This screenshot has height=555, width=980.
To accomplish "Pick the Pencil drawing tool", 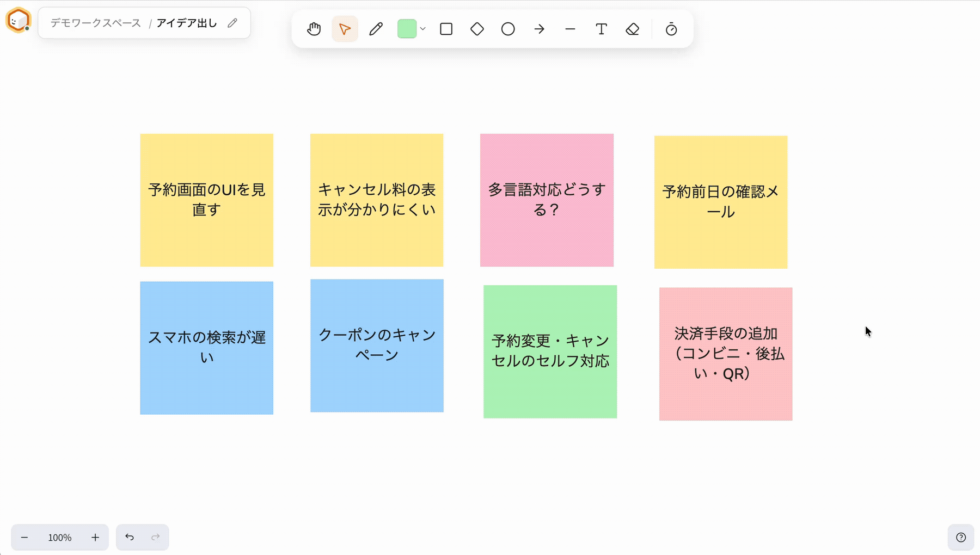I will click(x=376, y=29).
